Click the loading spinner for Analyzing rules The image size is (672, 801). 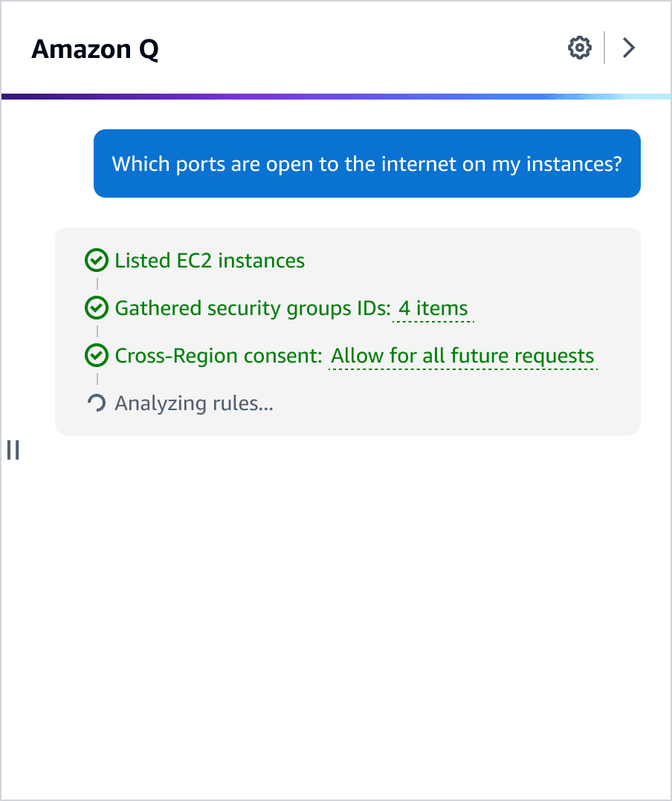96,403
